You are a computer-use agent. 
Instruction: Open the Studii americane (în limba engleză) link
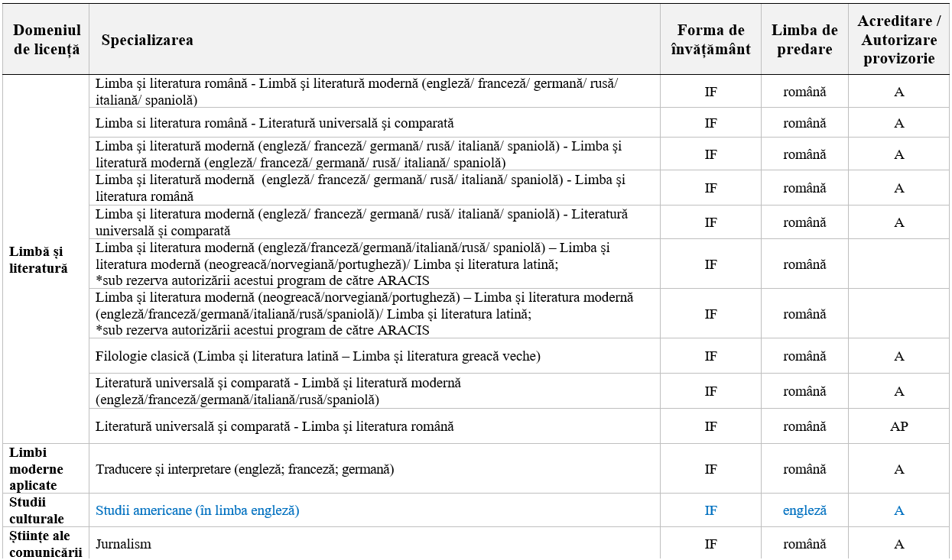(x=197, y=510)
